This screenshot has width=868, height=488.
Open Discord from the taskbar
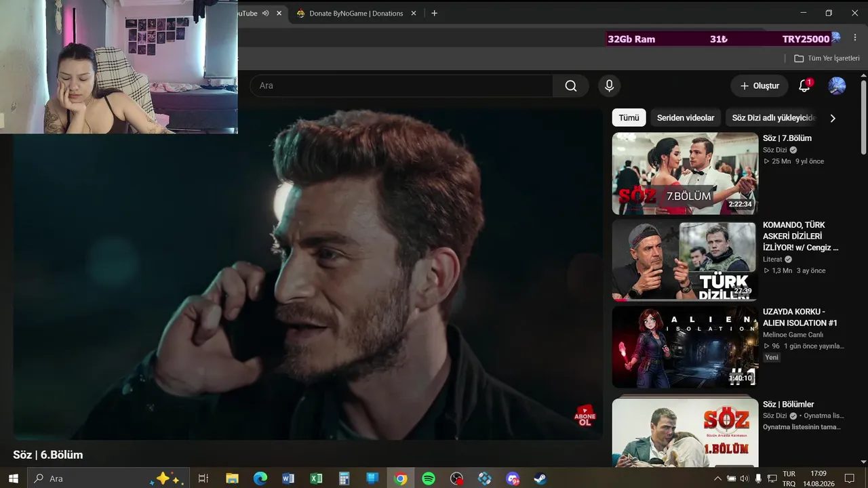pyautogui.click(x=513, y=479)
